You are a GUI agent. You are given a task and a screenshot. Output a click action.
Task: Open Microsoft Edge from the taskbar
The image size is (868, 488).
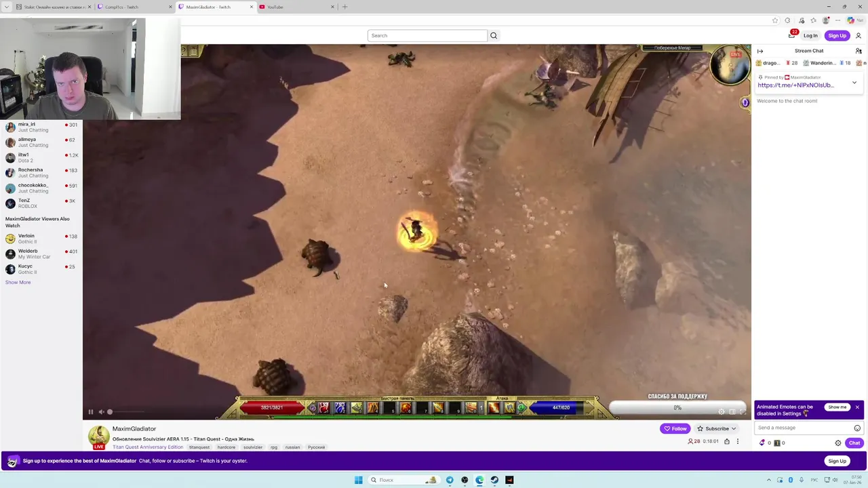pyautogui.click(x=479, y=480)
